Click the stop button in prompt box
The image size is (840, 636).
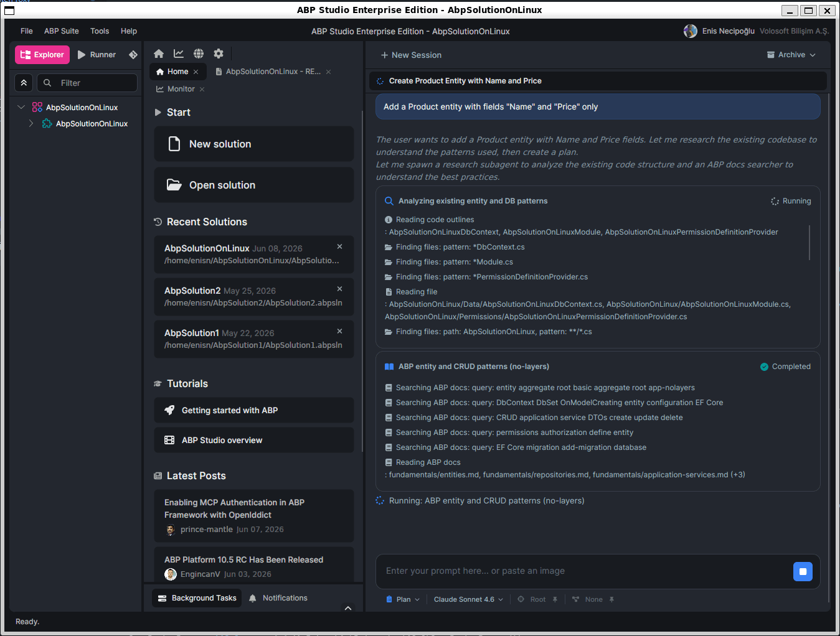[x=803, y=571]
